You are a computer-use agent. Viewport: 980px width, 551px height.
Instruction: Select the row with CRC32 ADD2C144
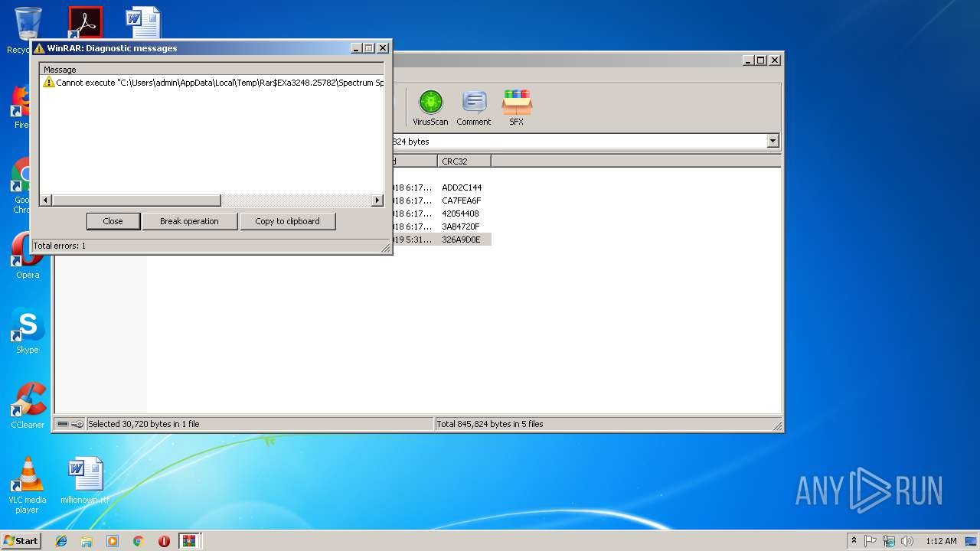pos(462,187)
